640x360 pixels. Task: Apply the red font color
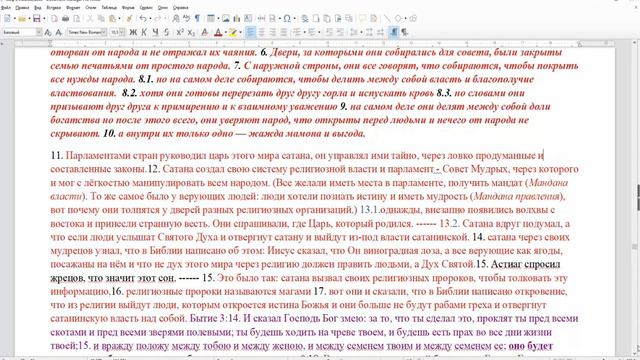(x=218, y=32)
